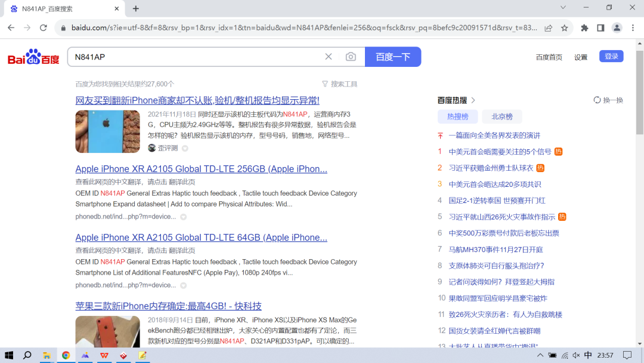The width and height of the screenshot is (644, 363).
Task: Close the N841AP_百度搜索 tab
Action: click(x=117, y=8)
